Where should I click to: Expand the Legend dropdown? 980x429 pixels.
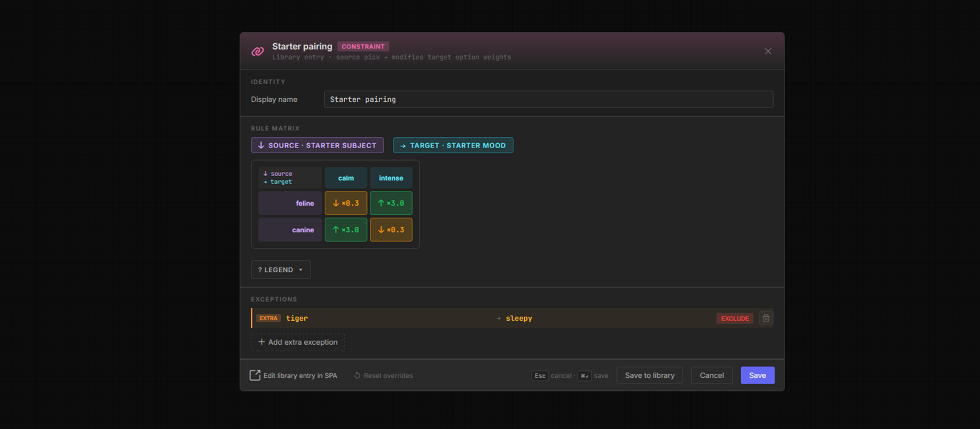pyautogui.click(x=281, y=269)
